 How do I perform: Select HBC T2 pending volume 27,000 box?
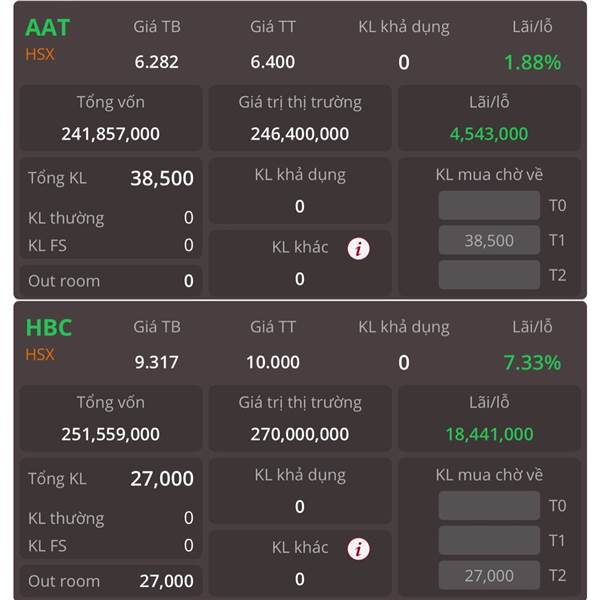pyautogui.click(x=489, y=575)
